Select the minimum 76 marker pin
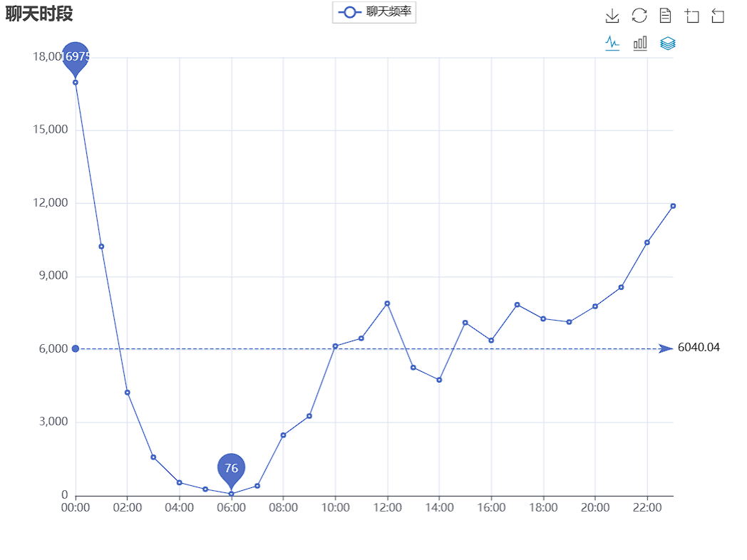This screenshot has height=560, width=747. [x=231, y=468]
